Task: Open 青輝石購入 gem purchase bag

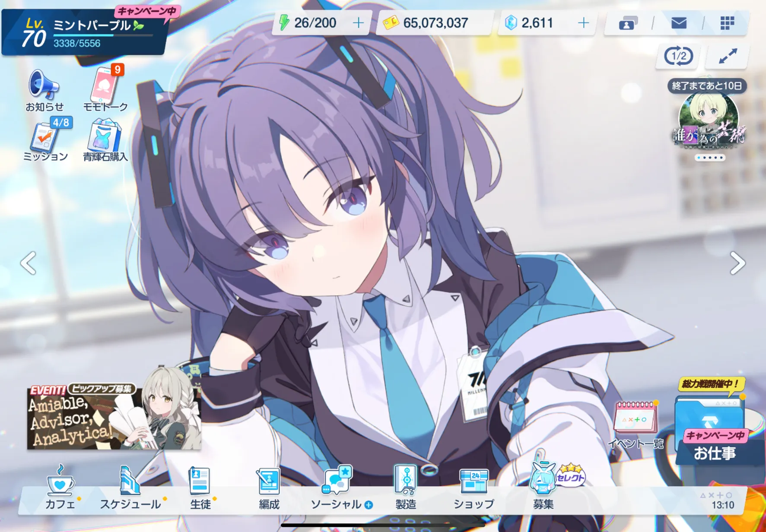Action: click(x=105, y=139)
